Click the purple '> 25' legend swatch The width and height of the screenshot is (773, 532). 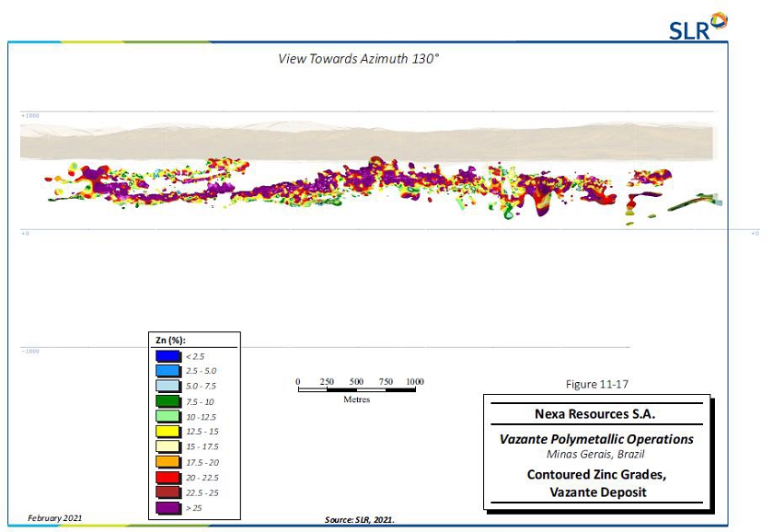(167, 507)
